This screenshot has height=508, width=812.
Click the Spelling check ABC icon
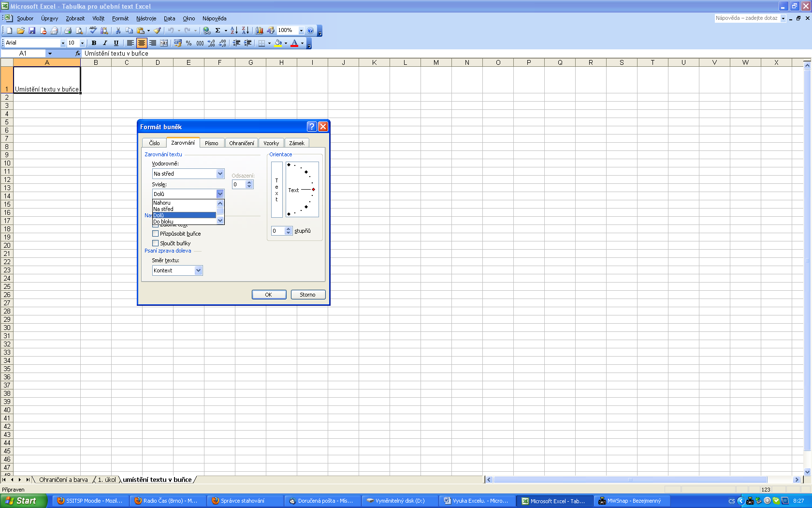coord(93,30)
